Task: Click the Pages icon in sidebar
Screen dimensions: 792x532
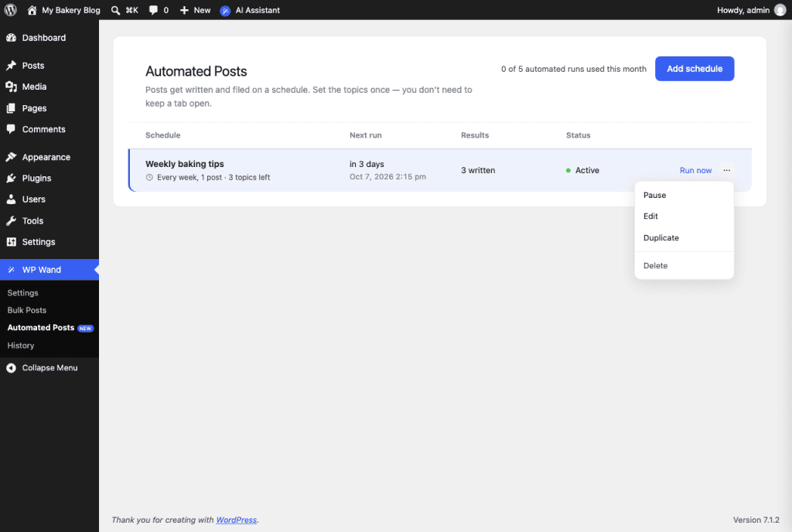Action: coord(11,108)
